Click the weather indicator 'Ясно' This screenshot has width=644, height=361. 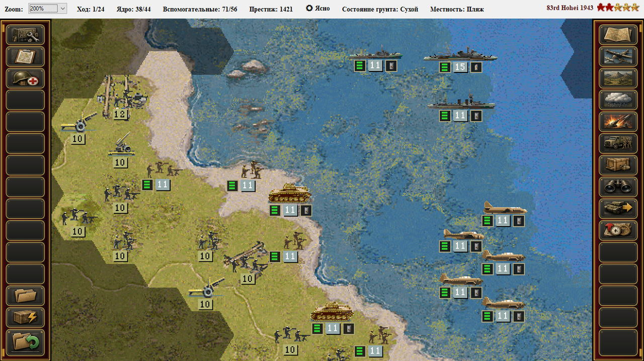(x=318, y=9)
